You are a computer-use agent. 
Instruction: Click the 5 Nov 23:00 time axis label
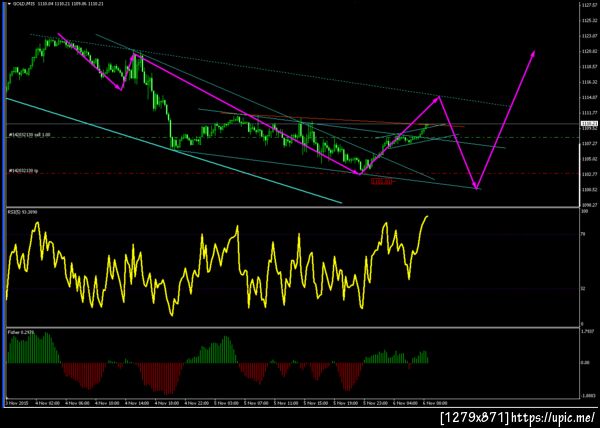375,403
